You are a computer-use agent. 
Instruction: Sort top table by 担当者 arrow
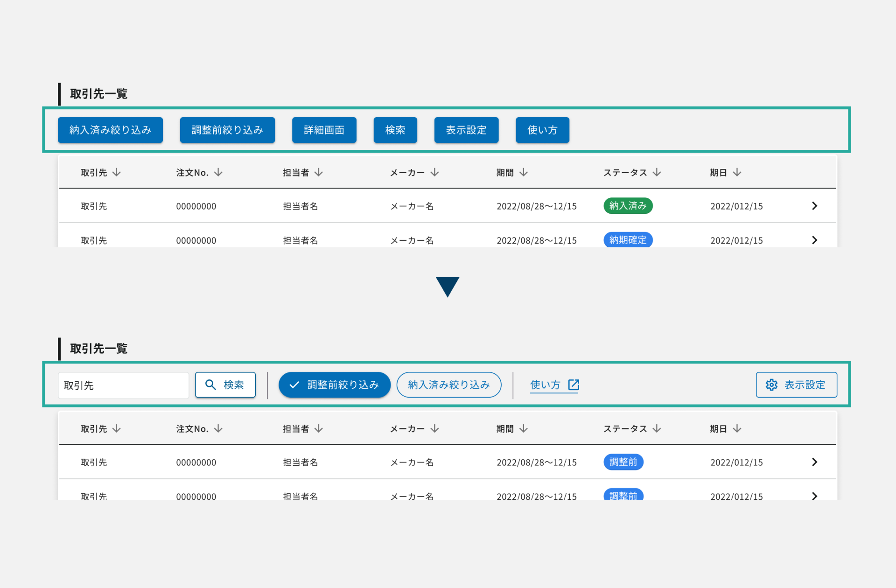point(319,173)
